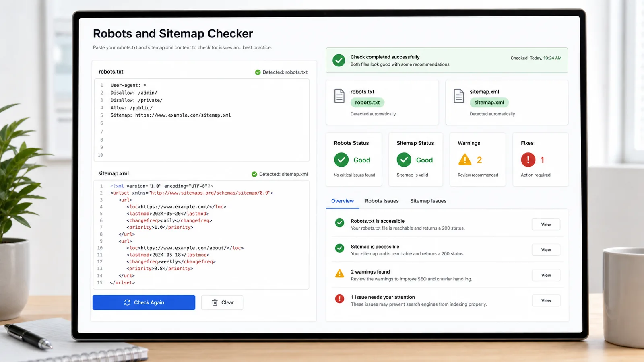Image resolution: width=644 pixels, height=362 pixels.
Task: Click the Robots Status green check icon
Action: tap(341, 160)
